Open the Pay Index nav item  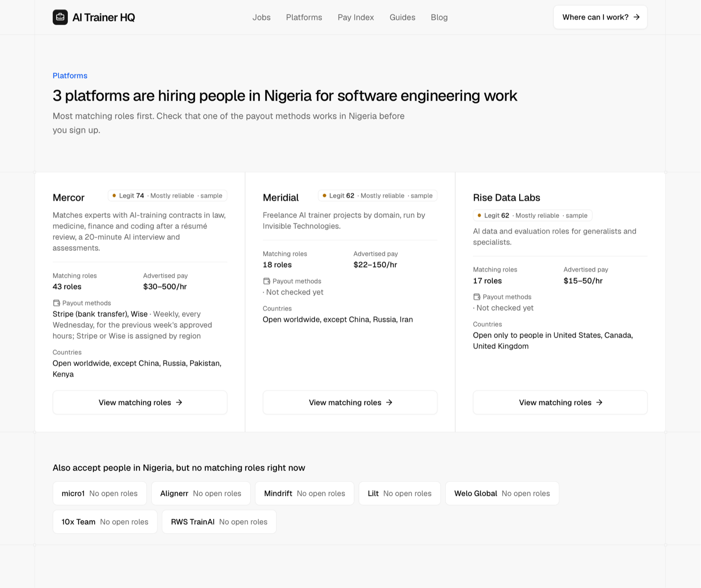[356, 17]
